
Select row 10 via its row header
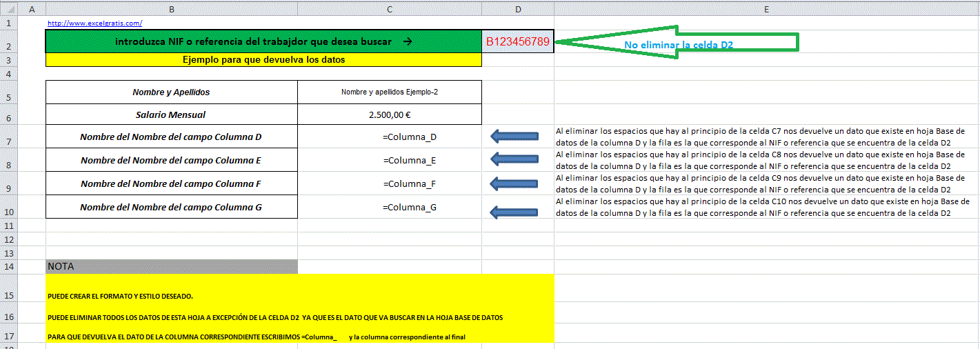coord(10,207)
